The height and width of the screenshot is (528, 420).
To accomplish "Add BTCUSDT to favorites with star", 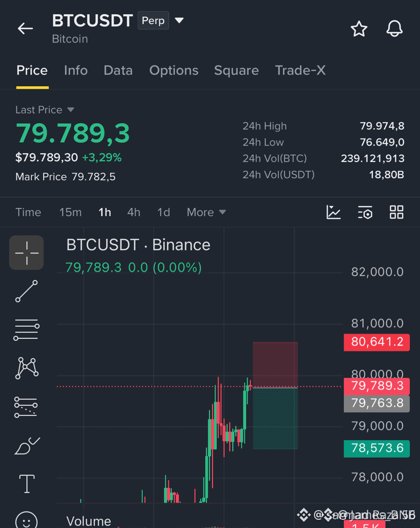I will tap(359, 28).
